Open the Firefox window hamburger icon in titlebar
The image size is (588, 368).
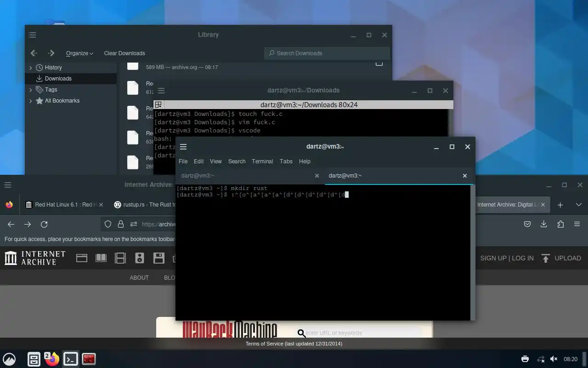pyautogui.click(x=7, y=185)
